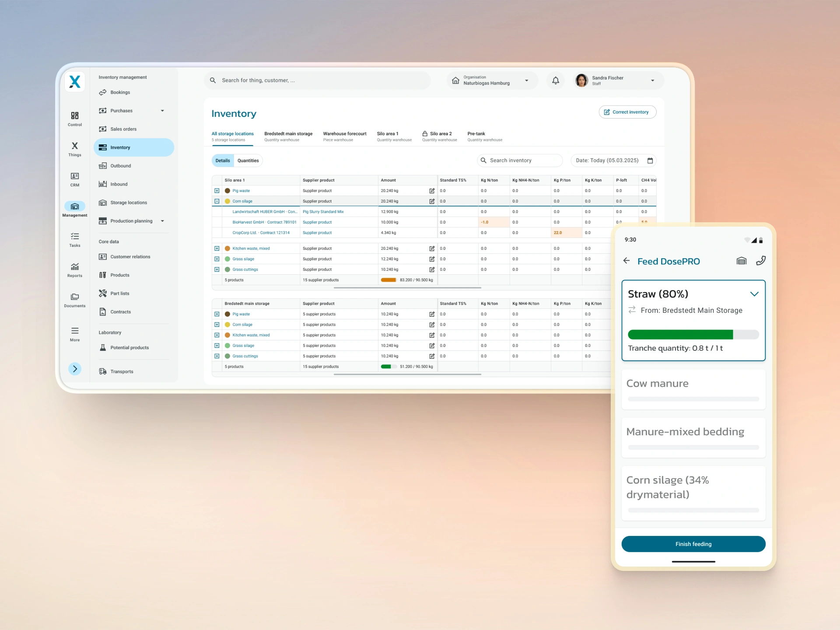Open the Control section in left rail
Image resolution: width=840 pixels, height=630 pixels.
point(75,119)
